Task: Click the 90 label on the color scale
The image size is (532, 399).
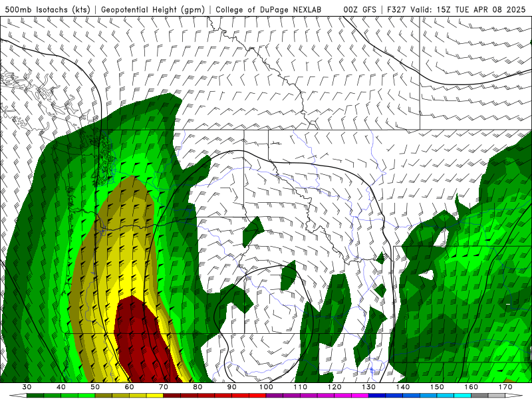Action: tap(231, 387)
